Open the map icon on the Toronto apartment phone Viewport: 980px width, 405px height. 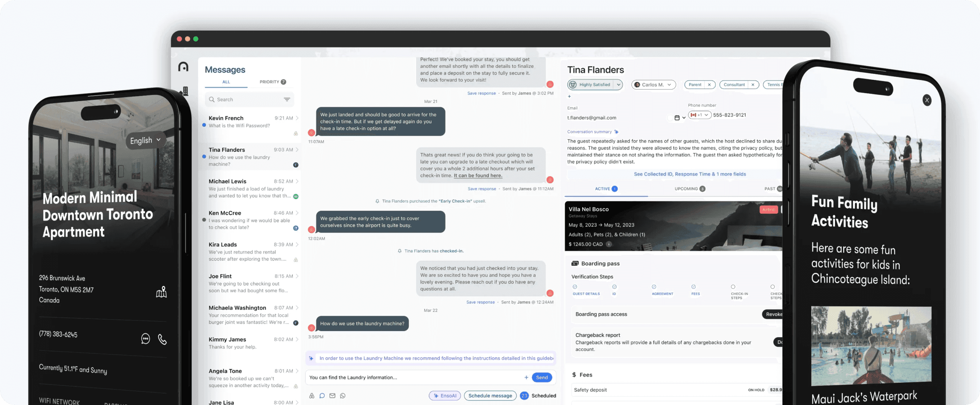tap(161, 292)
